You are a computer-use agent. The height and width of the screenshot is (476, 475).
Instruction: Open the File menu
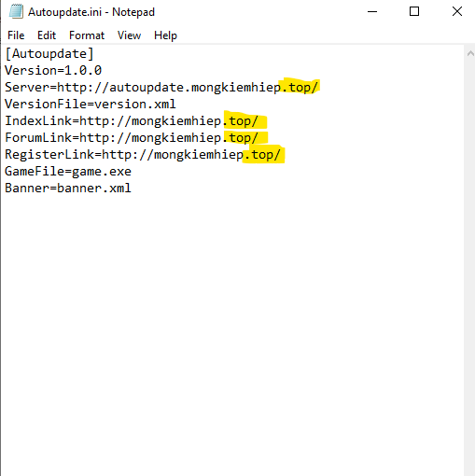tap(16, 35)
